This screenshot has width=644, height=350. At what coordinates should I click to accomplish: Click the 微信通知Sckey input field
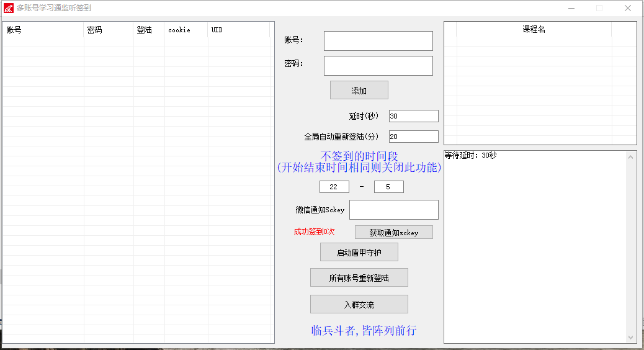(394, 210)
